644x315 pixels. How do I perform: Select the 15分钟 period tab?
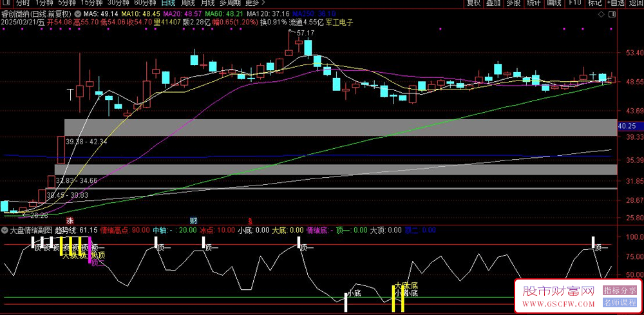click(93, 3)
